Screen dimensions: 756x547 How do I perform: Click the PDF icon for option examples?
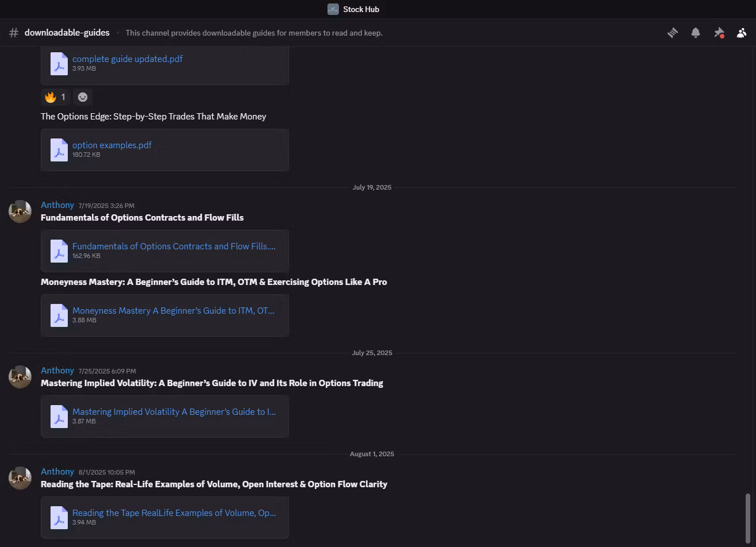59,149
